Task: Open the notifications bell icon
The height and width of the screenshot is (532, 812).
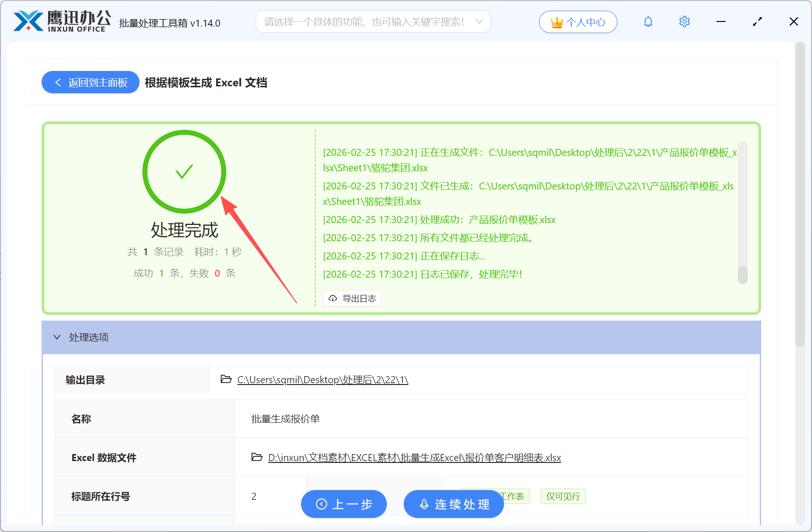Action: [648, 21]
